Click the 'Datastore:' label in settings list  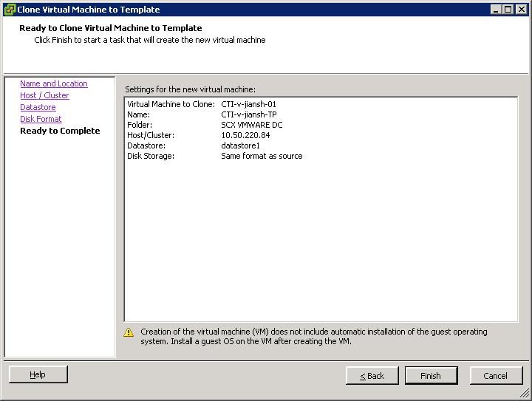point(146,145)
